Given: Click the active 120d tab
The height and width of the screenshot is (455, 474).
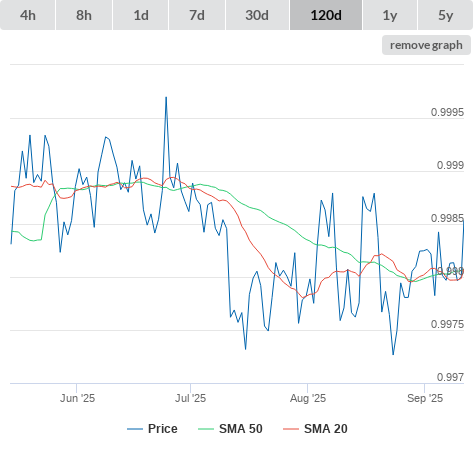Looking at the screenshot, I should point(326,15).
